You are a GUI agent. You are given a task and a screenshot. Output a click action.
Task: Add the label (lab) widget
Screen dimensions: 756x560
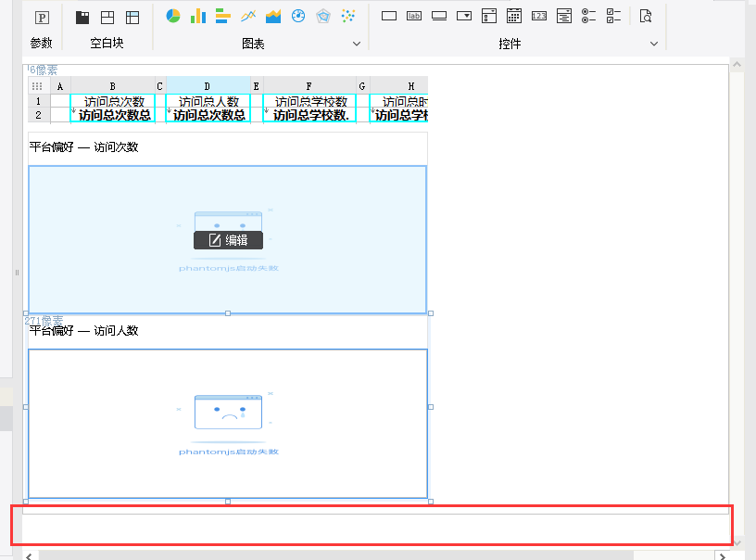tap(414, 16)
